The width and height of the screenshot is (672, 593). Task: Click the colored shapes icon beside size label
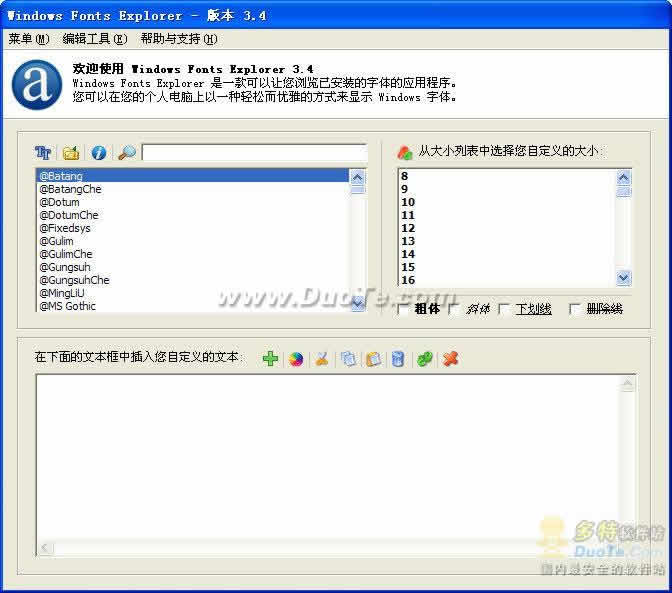point(405,152)
